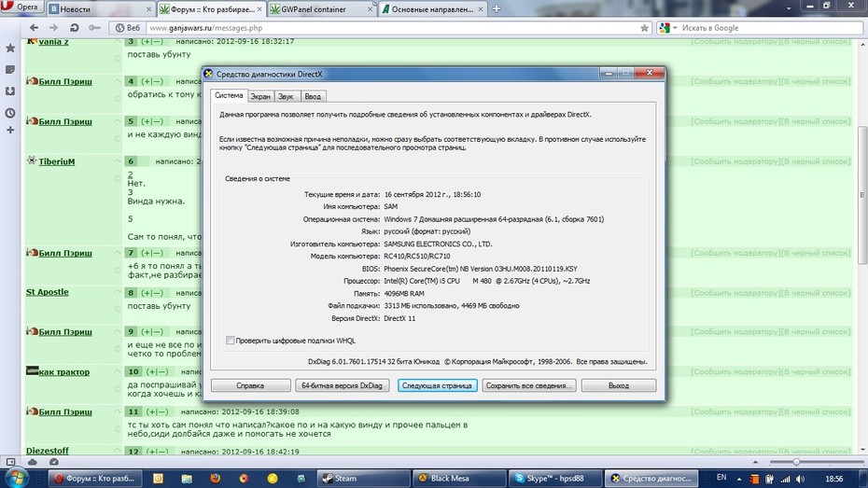Screen dimensions: 868x488
Task: Open Билл Пэриш link on post 11
Action: point(65,411)
